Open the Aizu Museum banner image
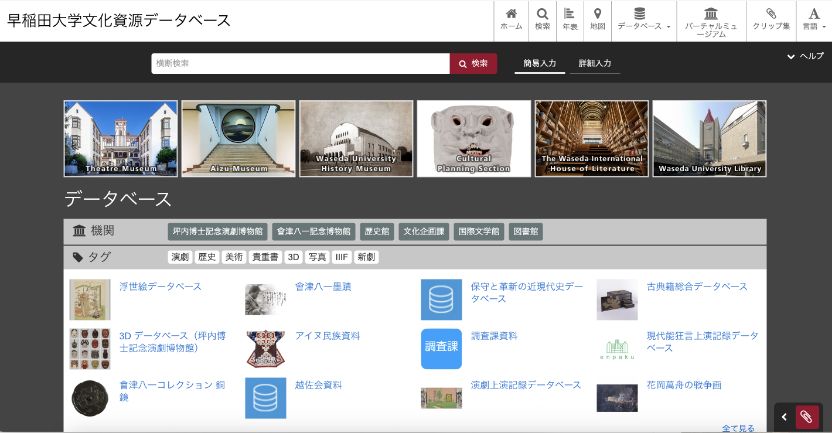 [x=239, y=138]
